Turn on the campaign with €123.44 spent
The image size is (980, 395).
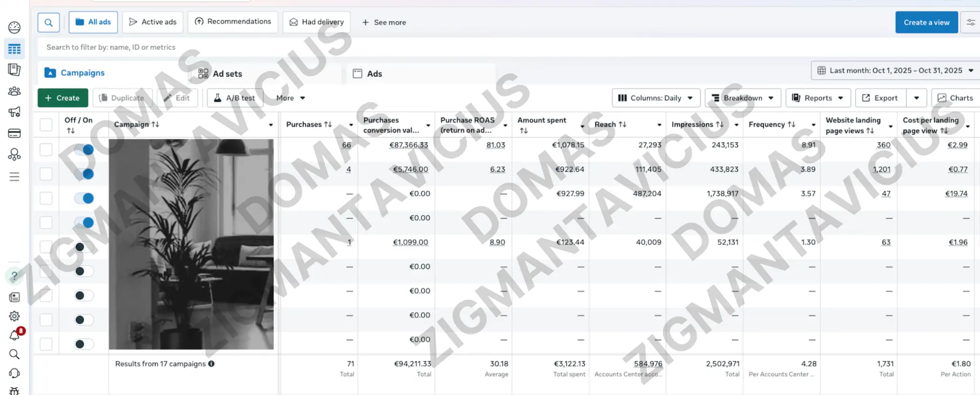[x=84, y=247]
